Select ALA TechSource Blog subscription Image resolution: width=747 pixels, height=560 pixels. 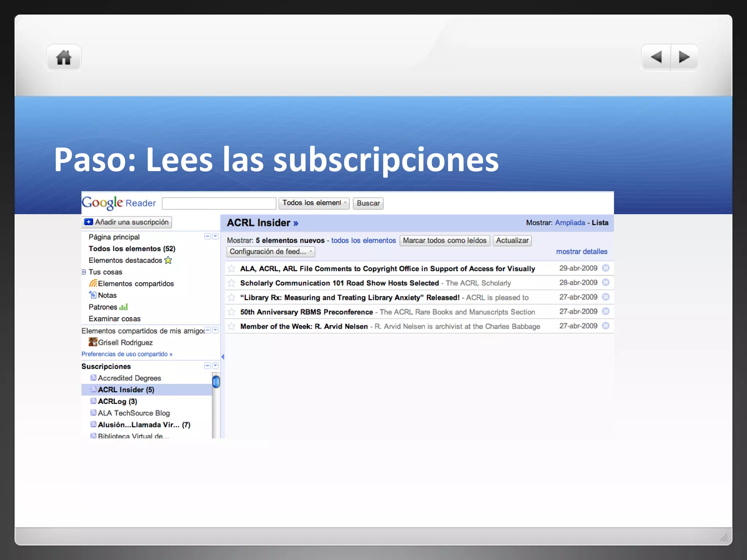tap(134, 413)
